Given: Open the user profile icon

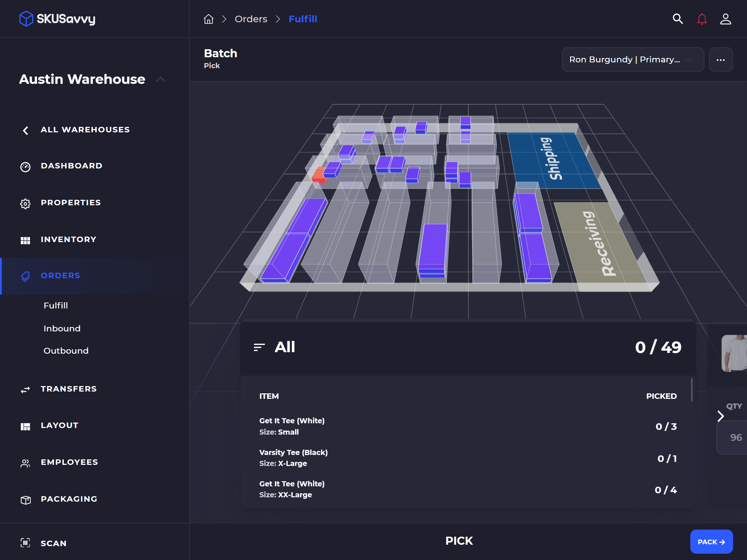Looking at the screenshot, I should coord(725,19).
